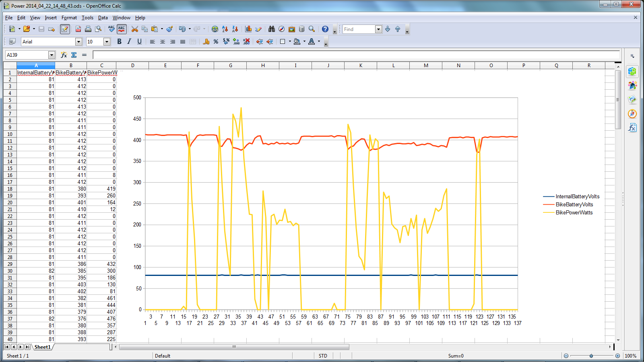The image size is (644, 362).
Task: Open the Gallery icon in toolbar
Action: click(x=292, y=29)
